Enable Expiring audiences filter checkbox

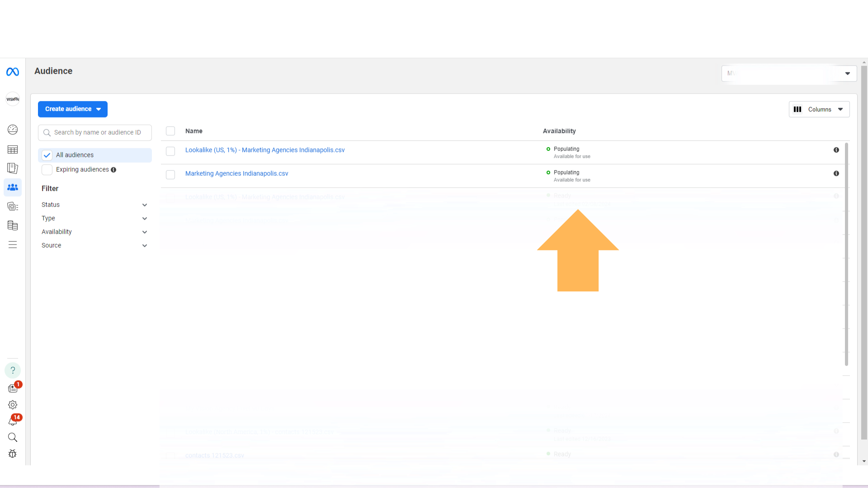click(47, 169)
